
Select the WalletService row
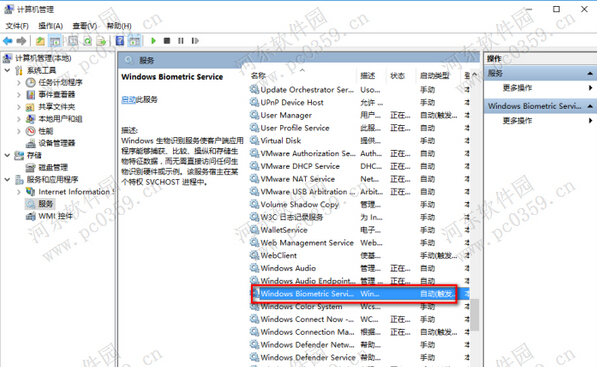coord(359,230)
